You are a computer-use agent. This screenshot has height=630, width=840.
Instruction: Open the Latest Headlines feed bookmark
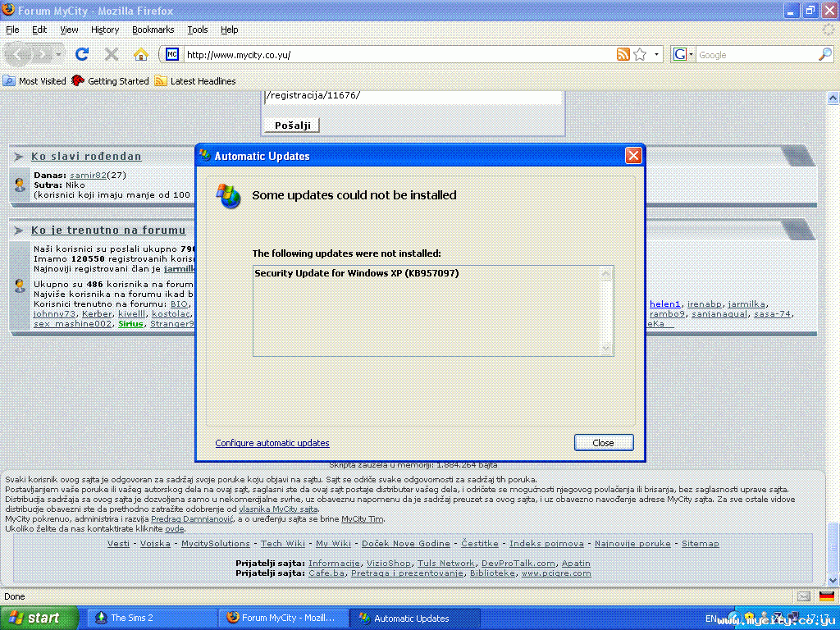195,81
